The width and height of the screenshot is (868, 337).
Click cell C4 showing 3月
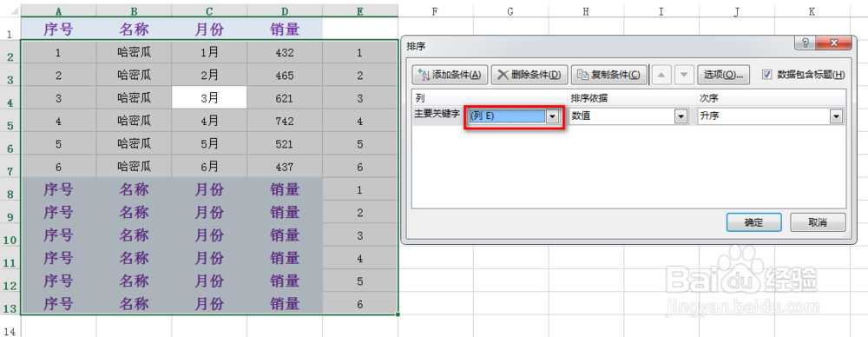[208, 98]
